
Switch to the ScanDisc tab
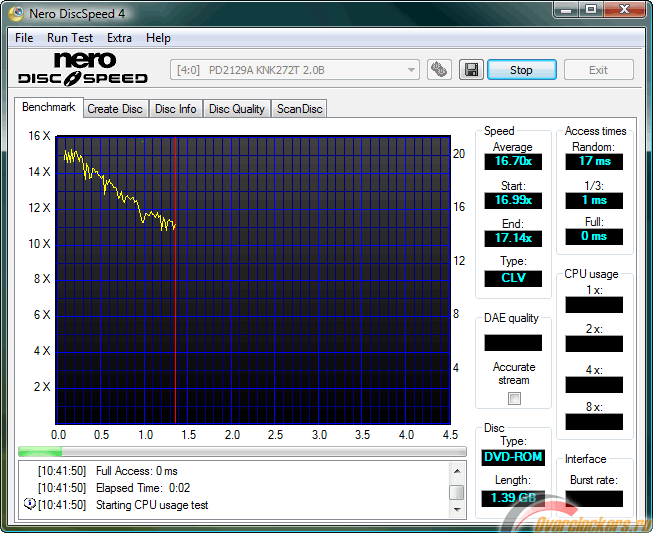pyautogui.click(x=300, y=109)
